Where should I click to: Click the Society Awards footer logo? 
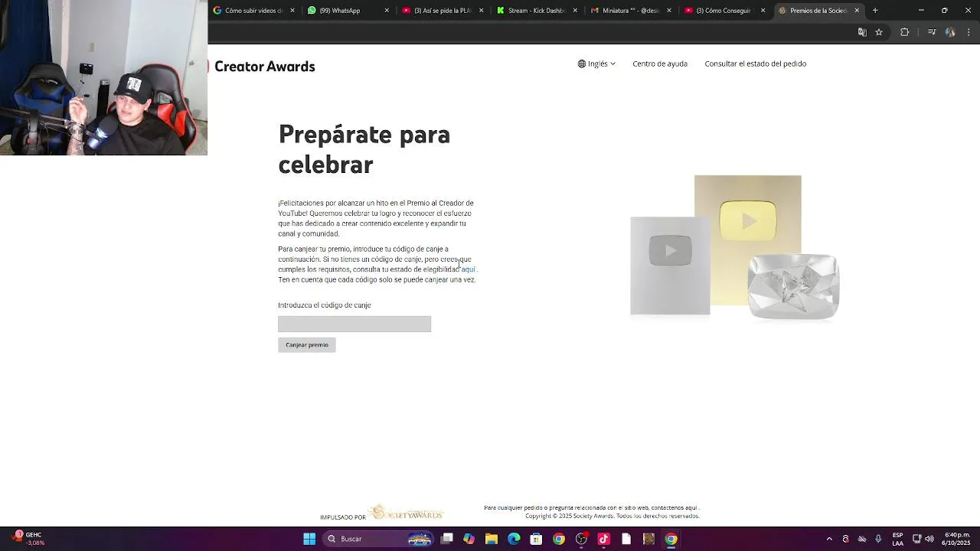click(405, 513)
